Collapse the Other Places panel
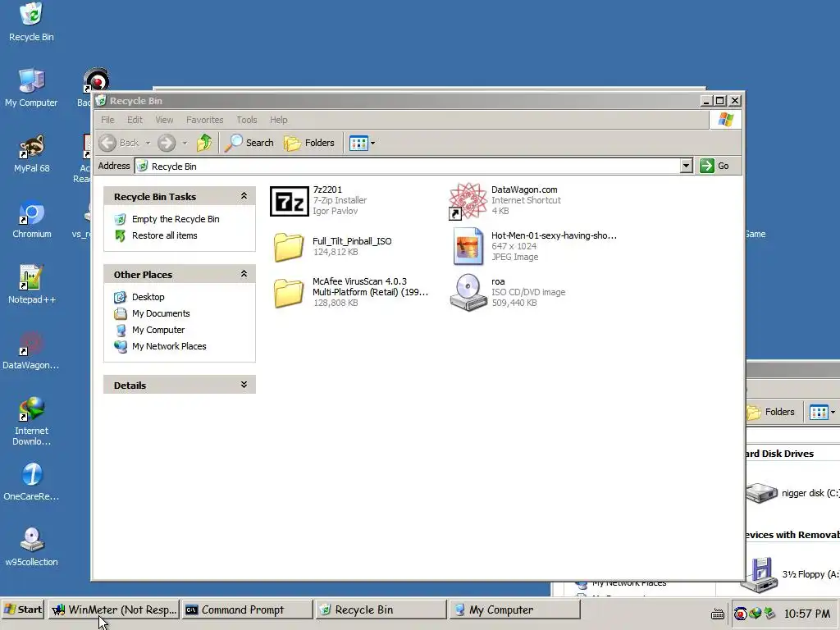The height and width of the screenshot is (630, 840). 244,274
